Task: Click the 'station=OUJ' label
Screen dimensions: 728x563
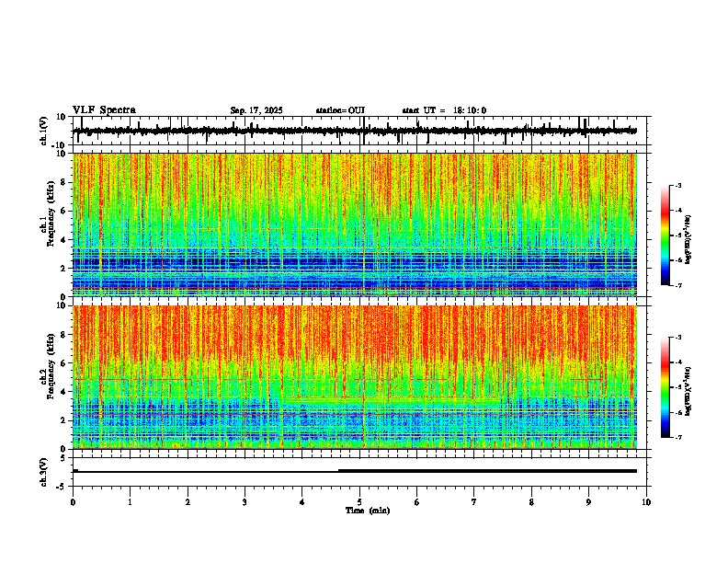Action: tap(340, 110)
